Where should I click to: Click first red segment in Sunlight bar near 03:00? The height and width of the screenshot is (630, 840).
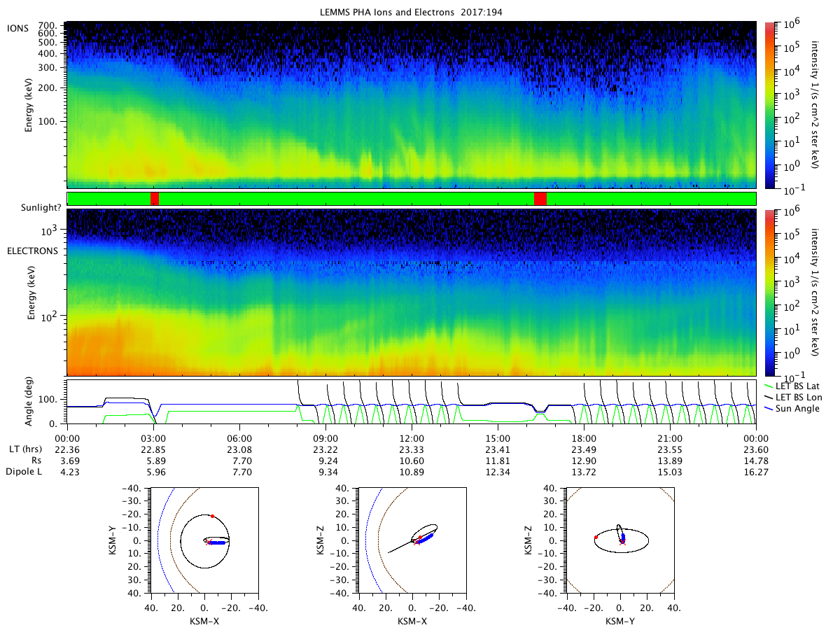(155, 199)
